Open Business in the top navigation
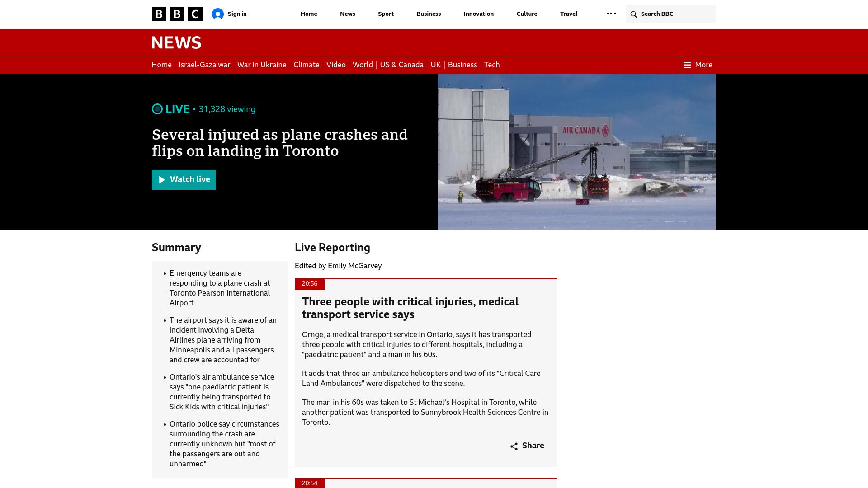Image resolution: width=868 pixels, height=488 pixels. pyautogui.click(x=429, y=14)
